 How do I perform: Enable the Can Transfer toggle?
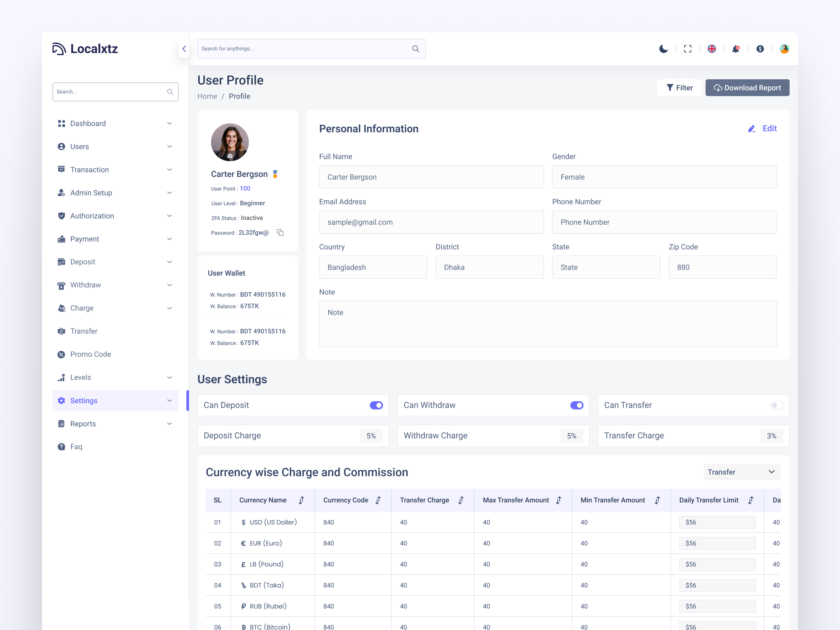(x=777, y=405)
